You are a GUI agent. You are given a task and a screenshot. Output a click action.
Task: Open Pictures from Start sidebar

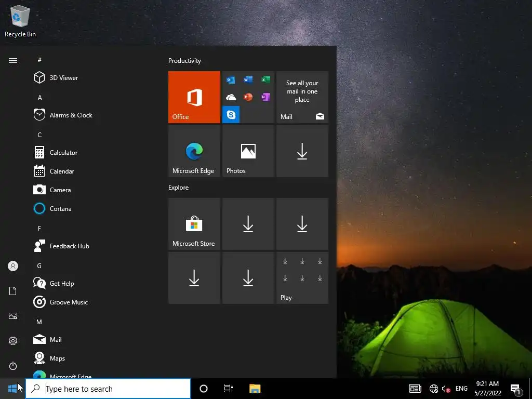(x=13, y=316)
